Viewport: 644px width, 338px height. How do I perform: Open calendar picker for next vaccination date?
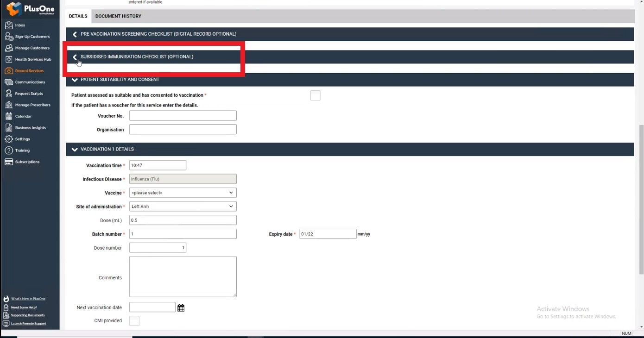[181, 308]
